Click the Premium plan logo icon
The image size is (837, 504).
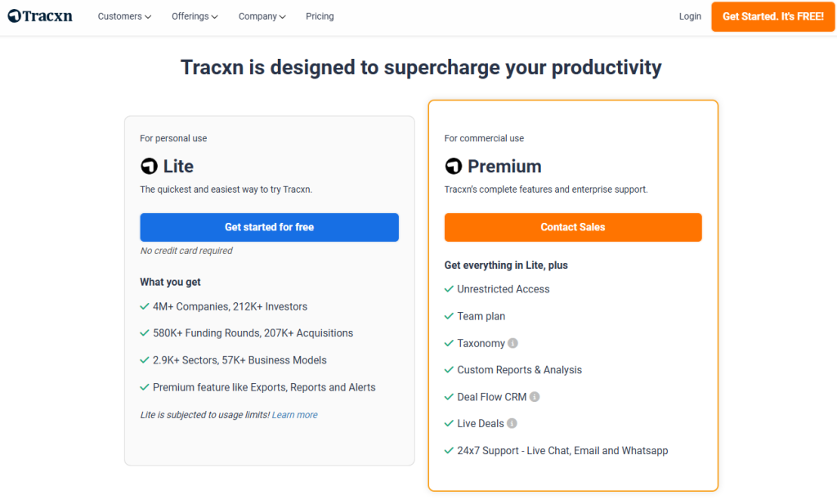[x=453, y=167]
